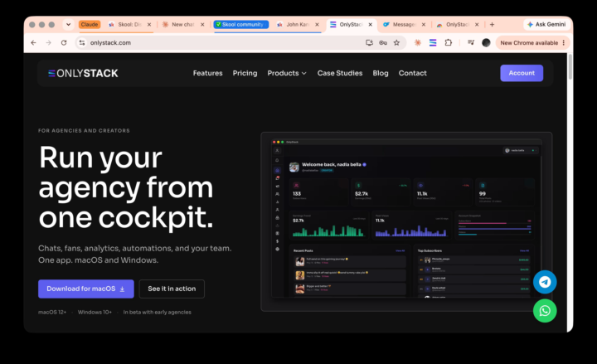This screenshot has height=364, width=597.
Task: Switch to the Messages browser tab
Action: point(404,24)
